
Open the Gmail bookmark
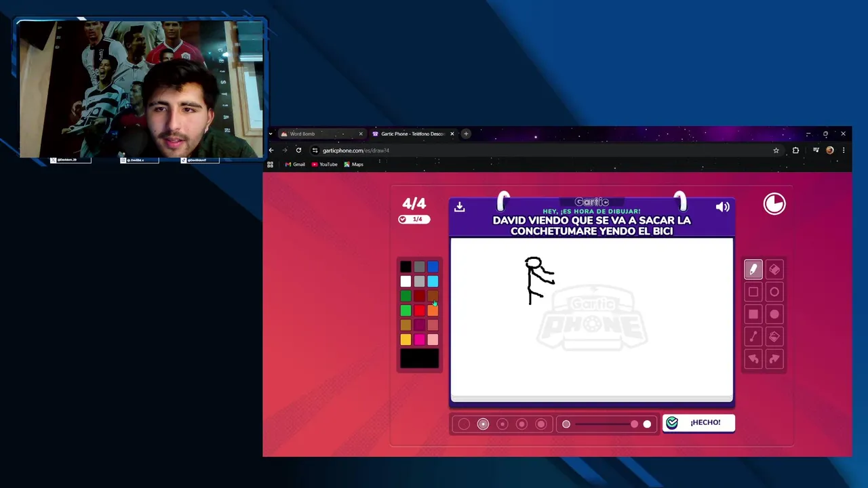coord(295,164)
